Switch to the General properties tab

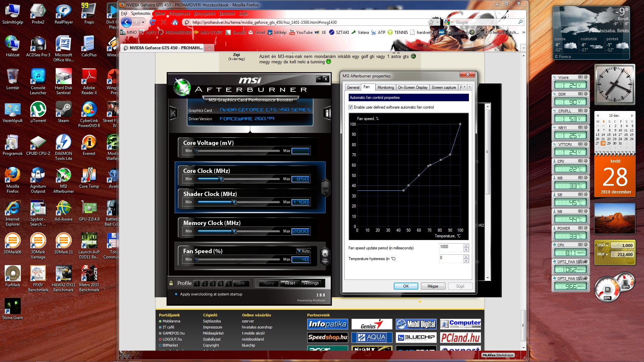(x=353, y=87)
